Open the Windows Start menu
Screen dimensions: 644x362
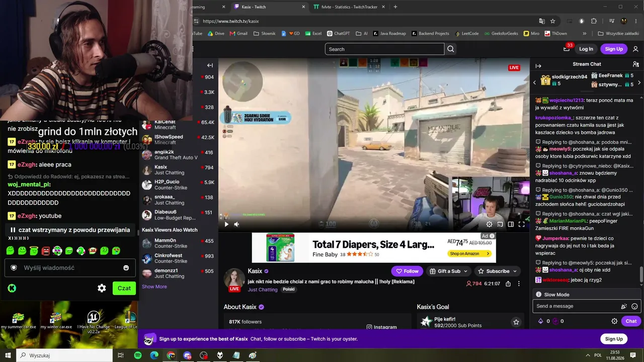8,355
